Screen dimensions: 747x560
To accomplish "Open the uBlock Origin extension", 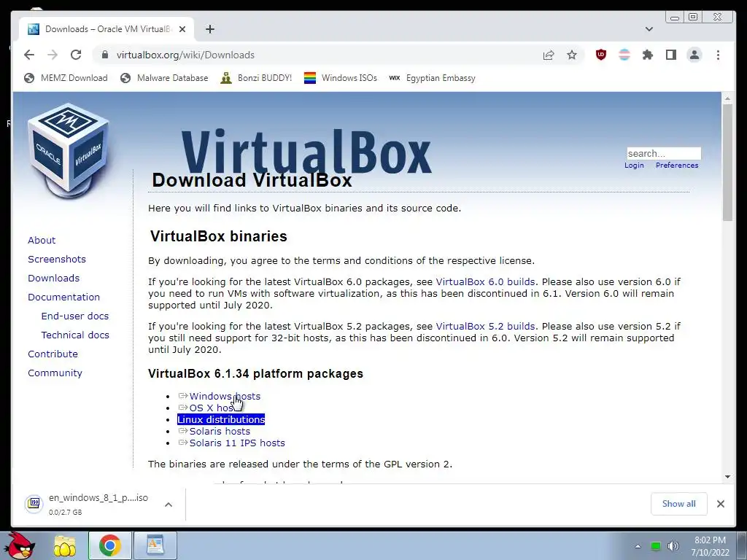I will (x=601, y=55).
